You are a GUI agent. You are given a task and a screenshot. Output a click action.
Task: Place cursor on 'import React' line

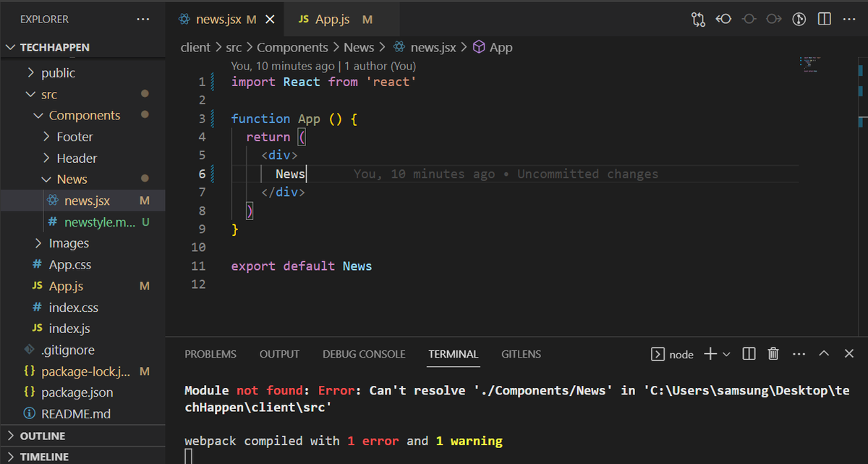tap(324, 82)
